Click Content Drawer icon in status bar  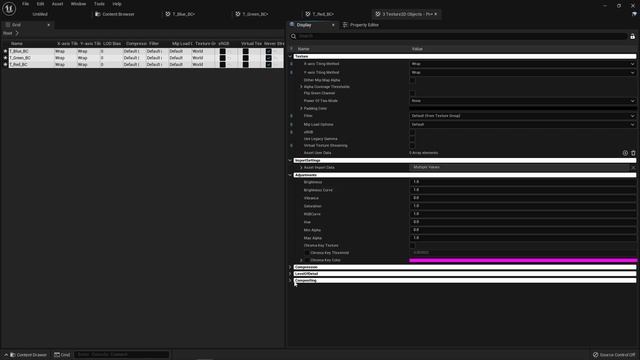[x=13, y=355]
